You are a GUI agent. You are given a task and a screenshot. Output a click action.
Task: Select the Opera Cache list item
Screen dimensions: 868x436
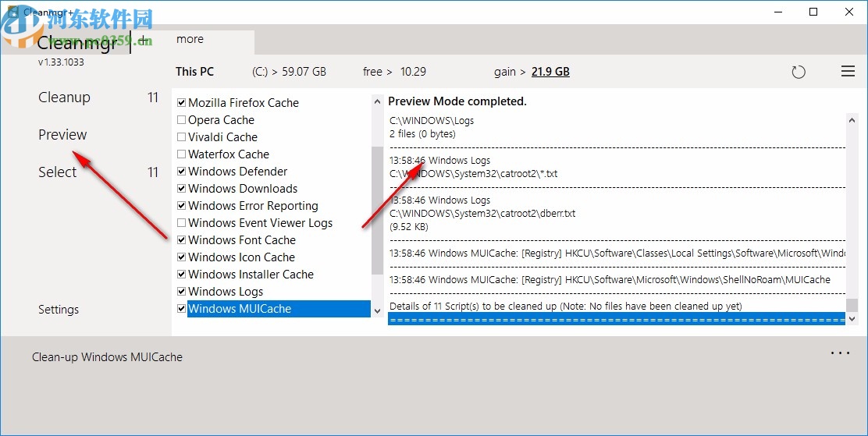pyautogui.click(x=221, y=120)
